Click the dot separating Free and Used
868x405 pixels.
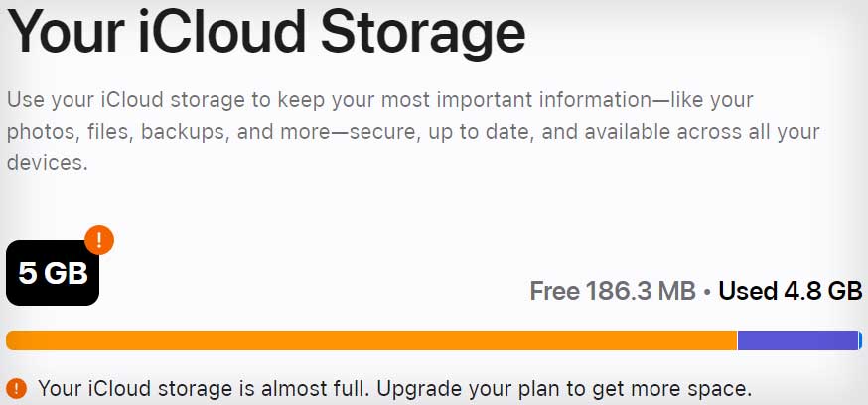point(706,292)
